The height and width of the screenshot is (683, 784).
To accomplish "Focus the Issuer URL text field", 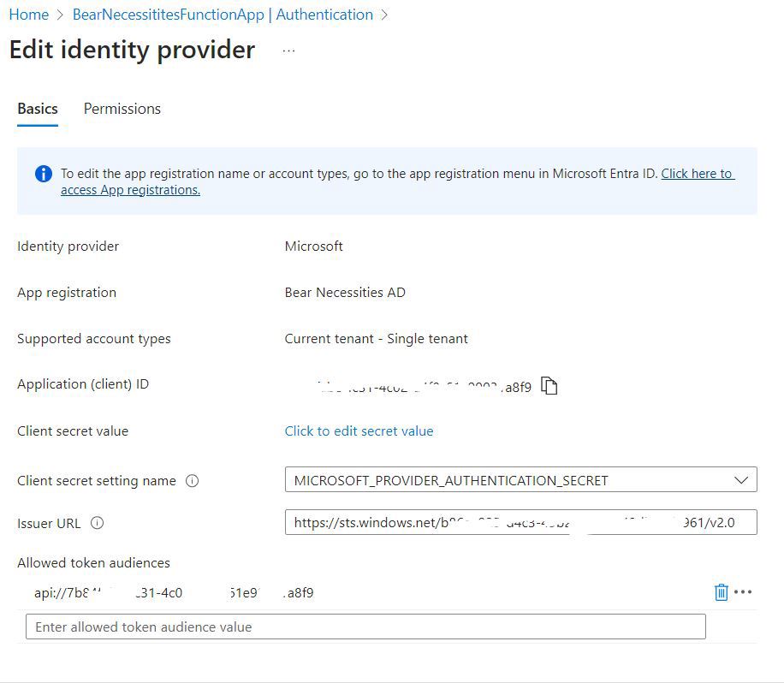I will click(520, 522).
